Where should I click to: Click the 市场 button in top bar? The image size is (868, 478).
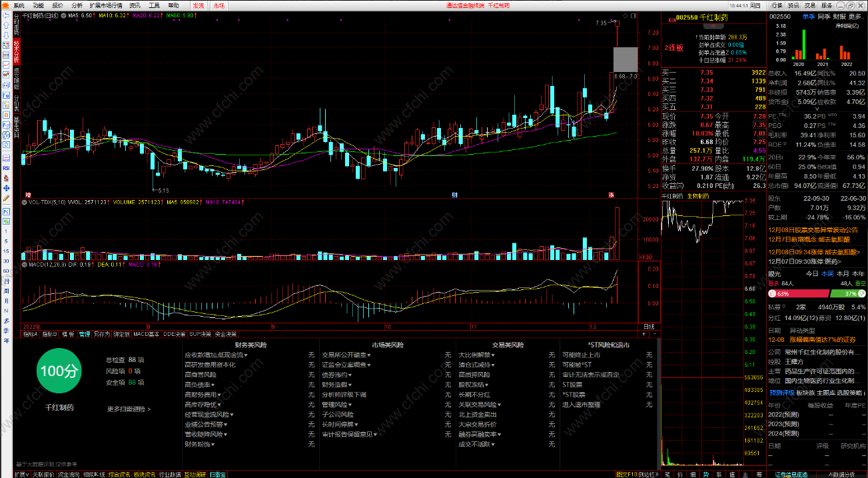click(218, 5)
